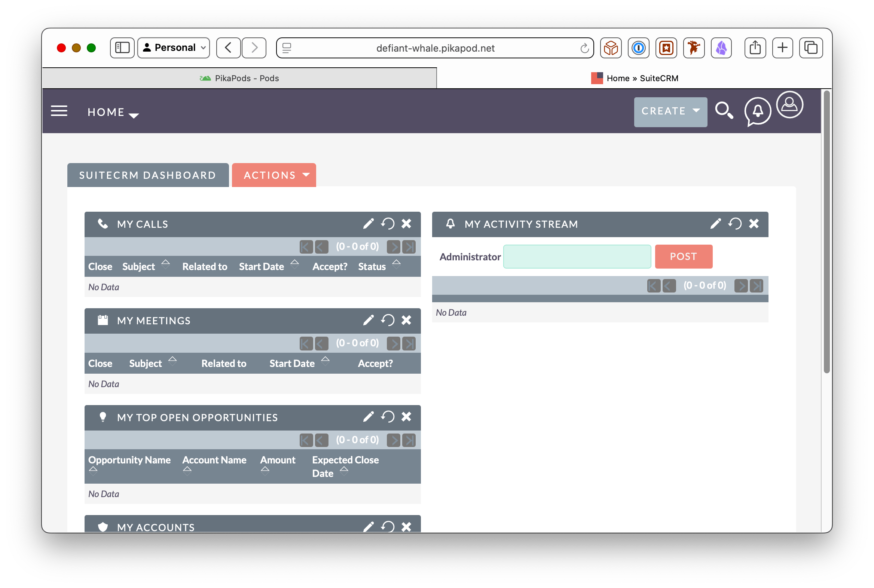Open the user profile avatar menu
The height and width of the screenshot is (588, 874).
(789, 105)
